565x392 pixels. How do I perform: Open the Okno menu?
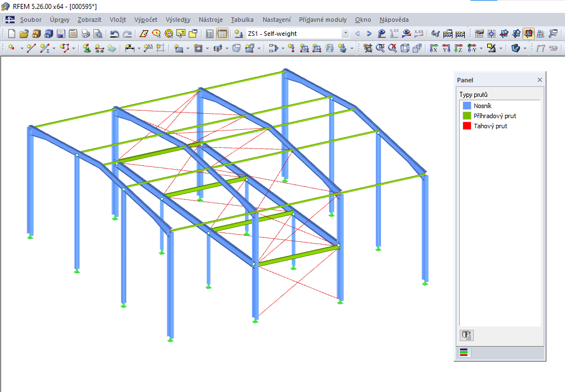click(363, 20)
